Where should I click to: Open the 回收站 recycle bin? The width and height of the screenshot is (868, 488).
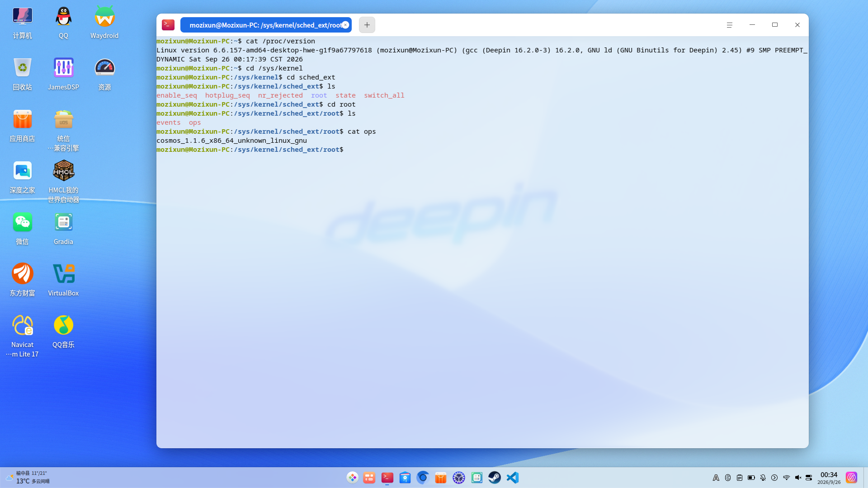[22, 68]
